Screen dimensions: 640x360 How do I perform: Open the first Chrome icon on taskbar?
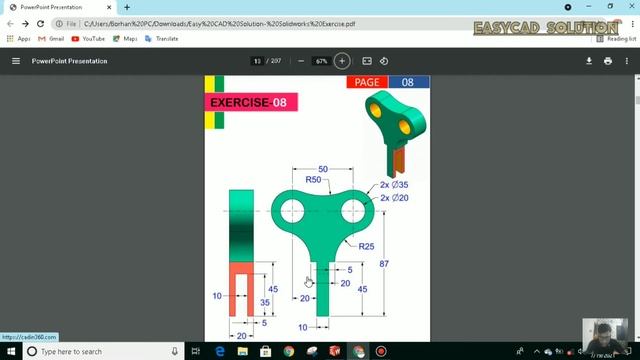pos(289,351)
